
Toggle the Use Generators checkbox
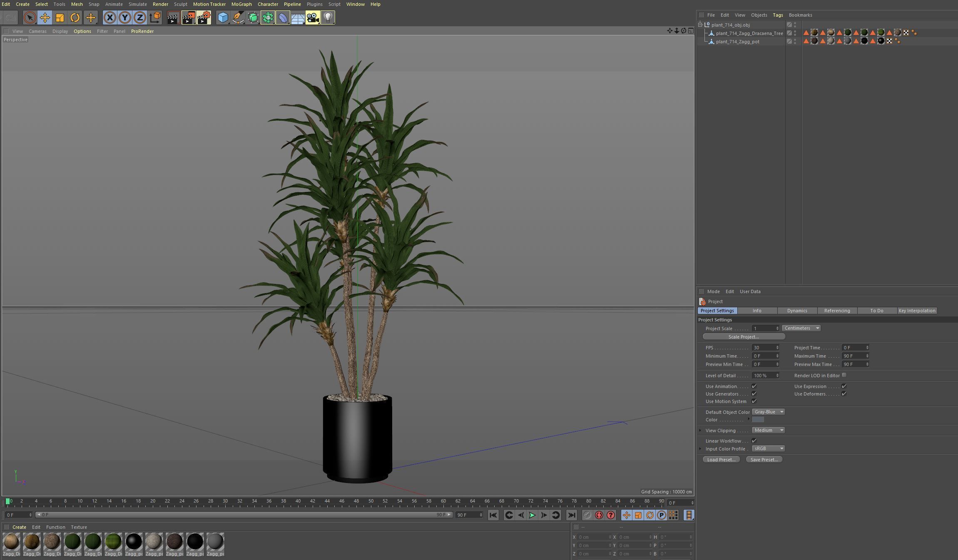tap(754, 394)
